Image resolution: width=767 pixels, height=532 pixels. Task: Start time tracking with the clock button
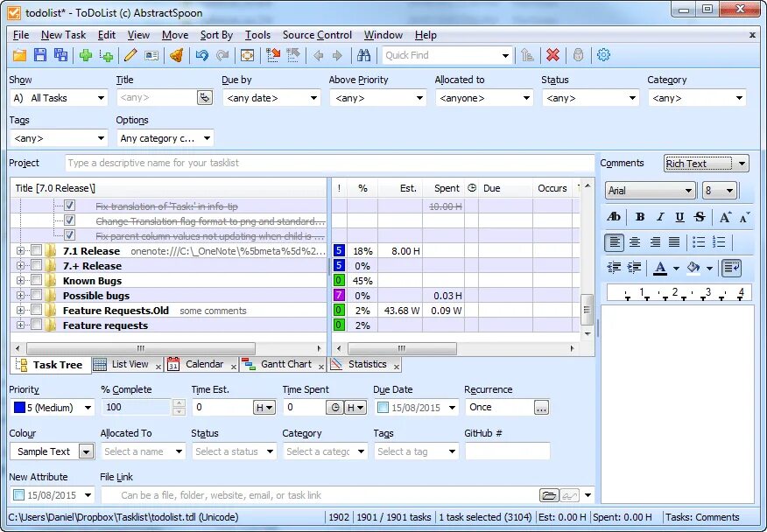pyautogui.click(x=334, y=408)
